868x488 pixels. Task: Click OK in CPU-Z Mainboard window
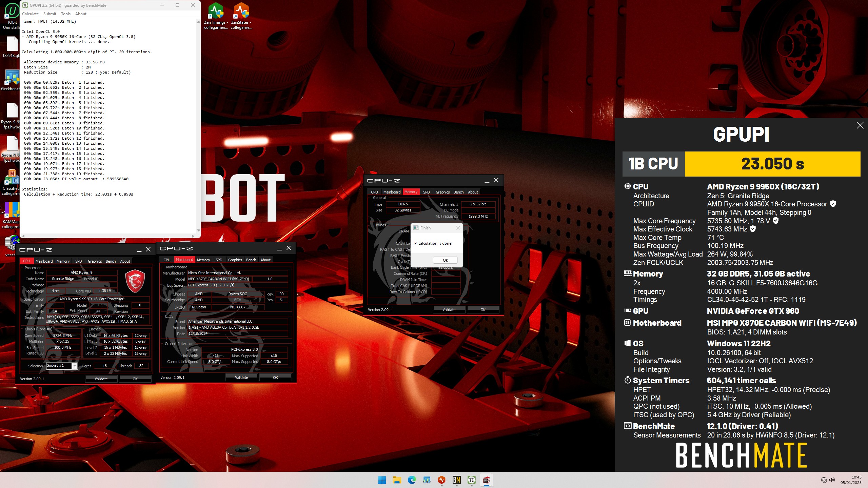(x=275, y=378)
